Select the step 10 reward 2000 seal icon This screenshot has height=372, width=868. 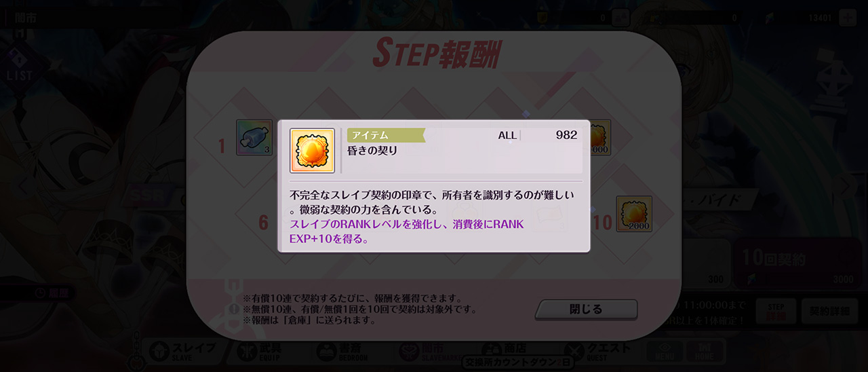click(634, 214)
